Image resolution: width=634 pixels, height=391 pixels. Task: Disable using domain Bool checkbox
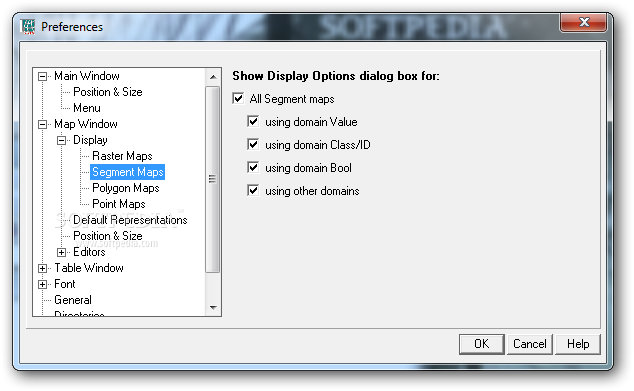tap(253, 167)
